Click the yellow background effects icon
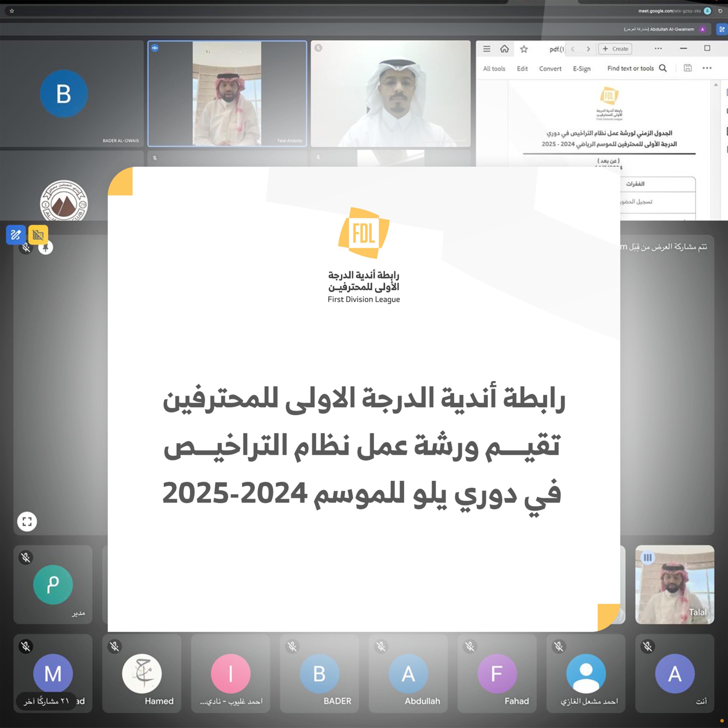The image size is (728, 728). coord(38,235)
